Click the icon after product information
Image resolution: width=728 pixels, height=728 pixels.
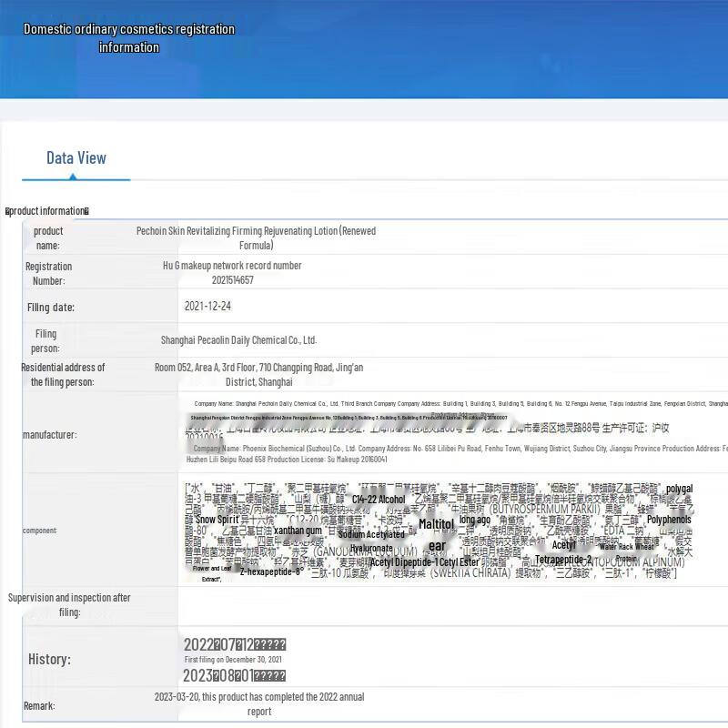click(86, 211)
